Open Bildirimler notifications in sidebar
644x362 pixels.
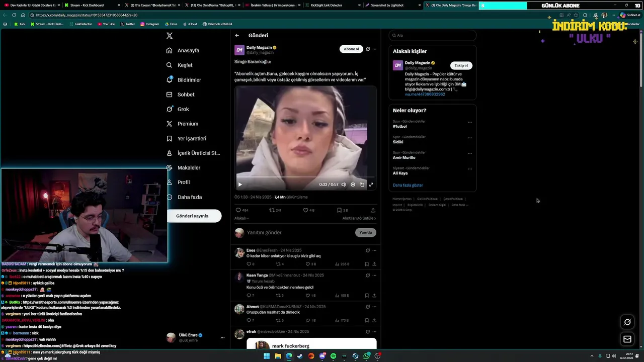point(184,79)
